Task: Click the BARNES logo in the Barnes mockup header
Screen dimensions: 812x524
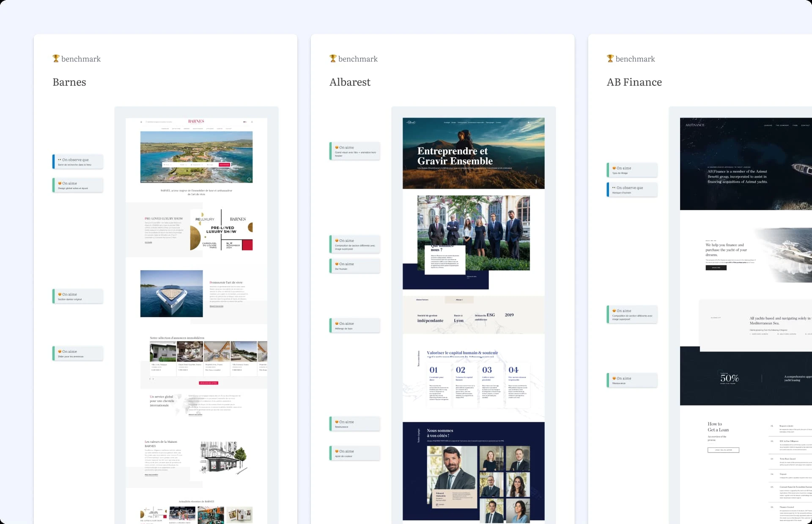Action: pyautogui.click(x=196, y=121)
